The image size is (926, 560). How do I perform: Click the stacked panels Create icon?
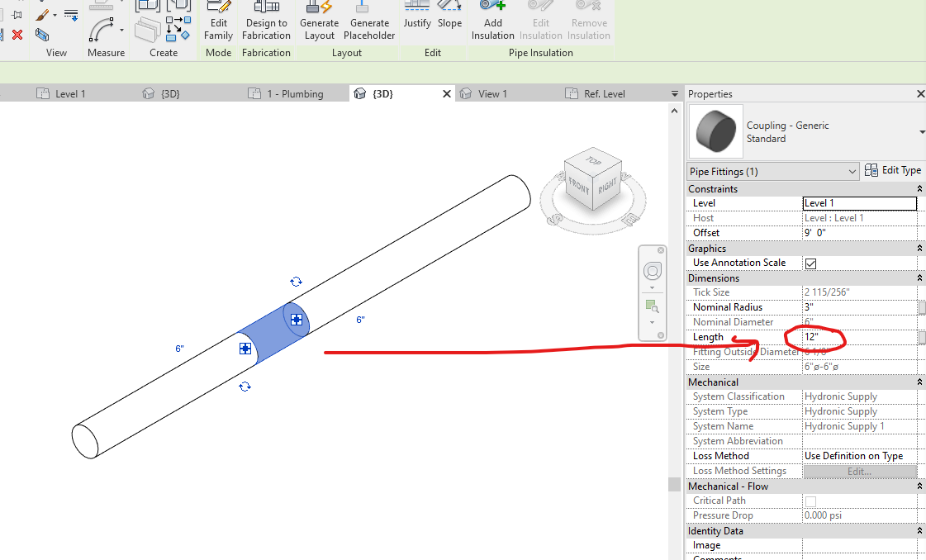click(x=148, y=30)
